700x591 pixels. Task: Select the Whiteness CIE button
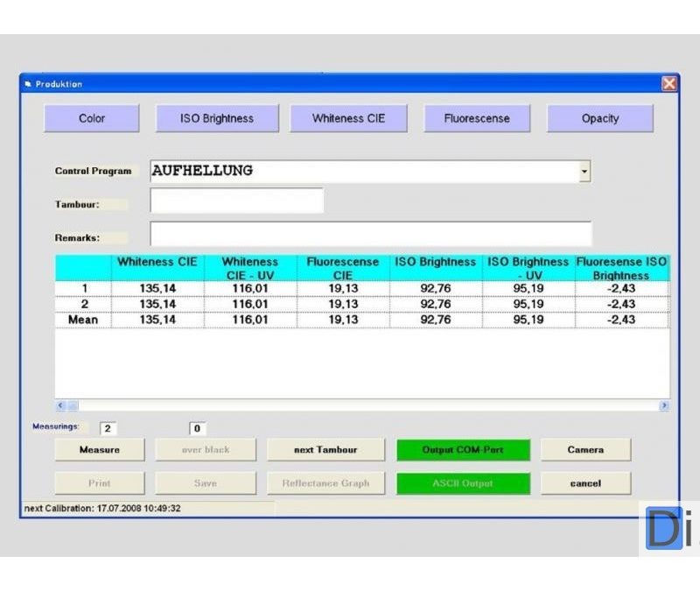click(348, 118)
